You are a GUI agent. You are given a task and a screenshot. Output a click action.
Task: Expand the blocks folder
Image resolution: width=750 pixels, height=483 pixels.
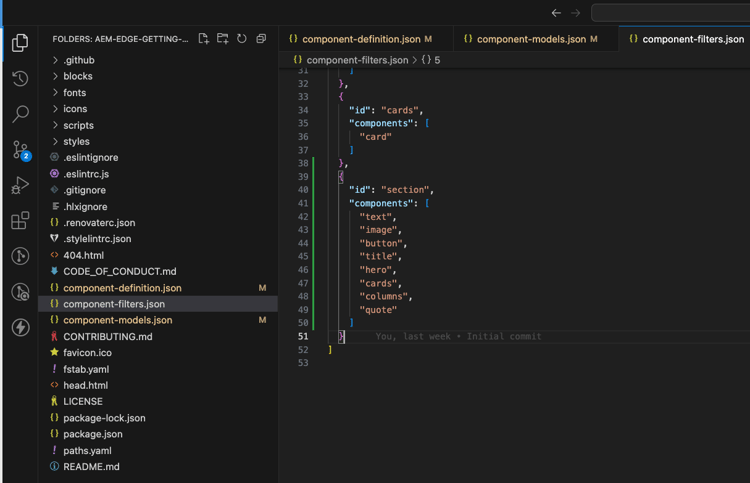coord(77,76)
